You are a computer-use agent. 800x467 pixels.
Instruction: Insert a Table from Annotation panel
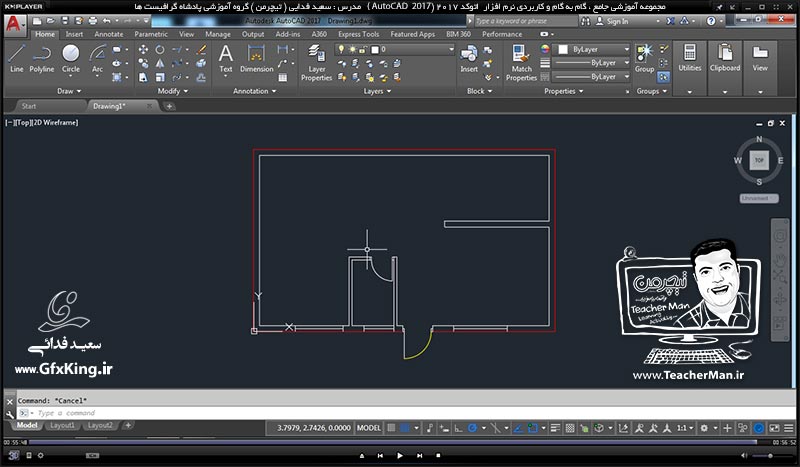click(x=282, y=78)
